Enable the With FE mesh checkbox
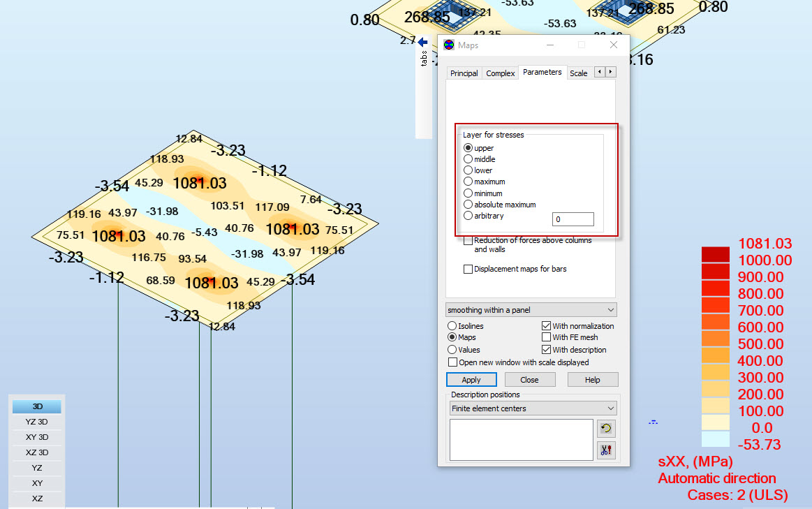 coord(547,337)
